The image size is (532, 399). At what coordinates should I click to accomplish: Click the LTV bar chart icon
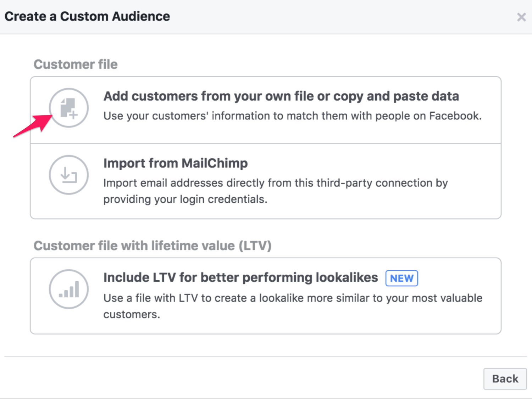(69, 289)
